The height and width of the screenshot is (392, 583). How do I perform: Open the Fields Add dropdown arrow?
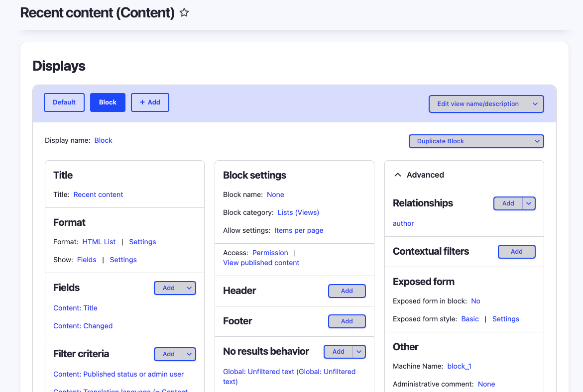point(190,288)
